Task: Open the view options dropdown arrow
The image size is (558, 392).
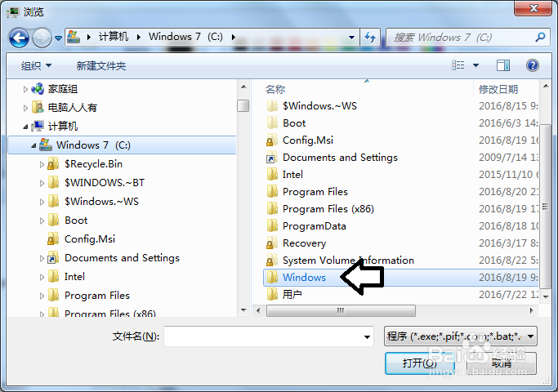Action: pyautogui.click(x=475, y=65)
